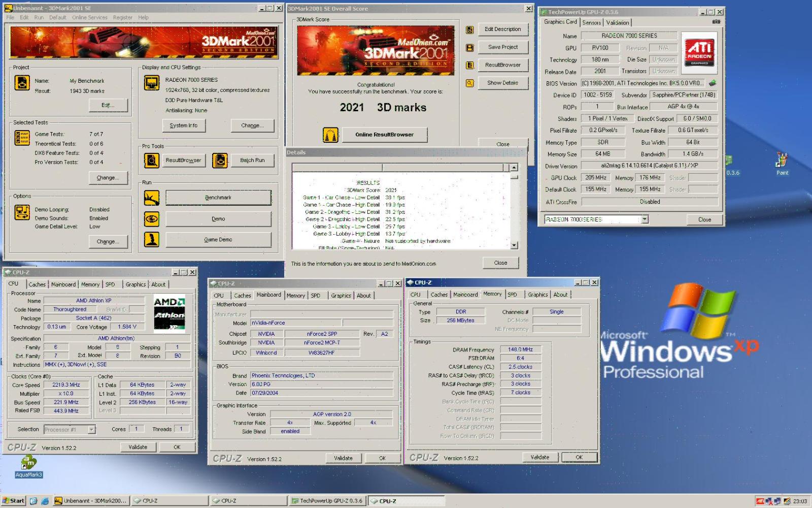Open Processor selection dropdown in CPU-Z
The image size is (812, 508).
click(x=92, y=430)
